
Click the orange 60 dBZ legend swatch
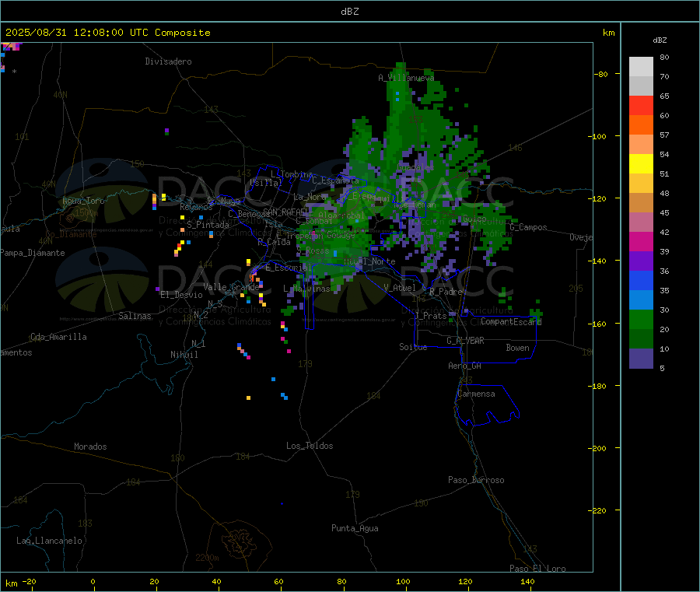click(x=641, y=125)
